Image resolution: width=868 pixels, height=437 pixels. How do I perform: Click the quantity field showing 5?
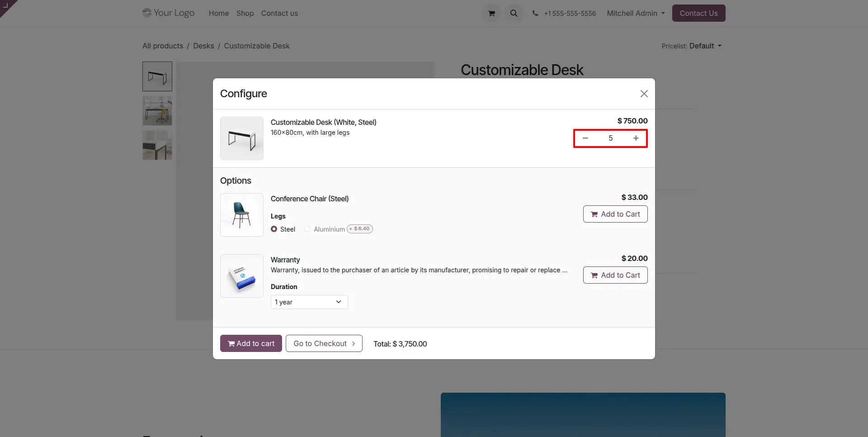click(610, 138)
